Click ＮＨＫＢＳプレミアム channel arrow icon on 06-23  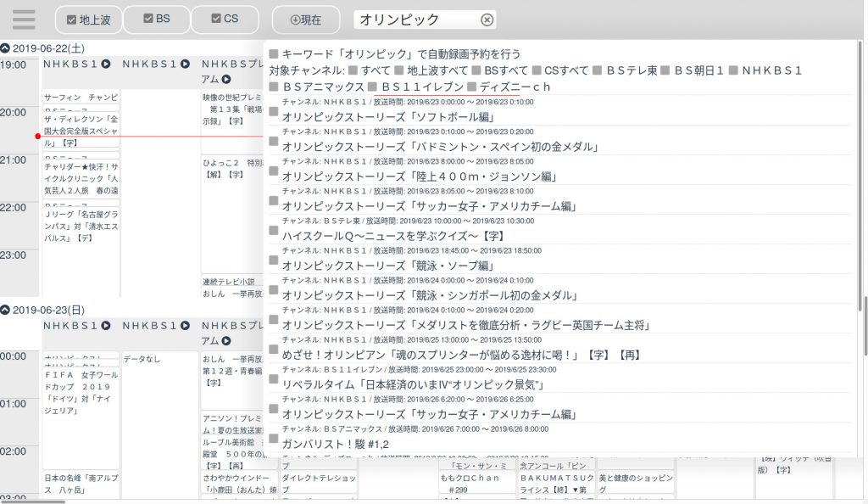tap(225, 341)
